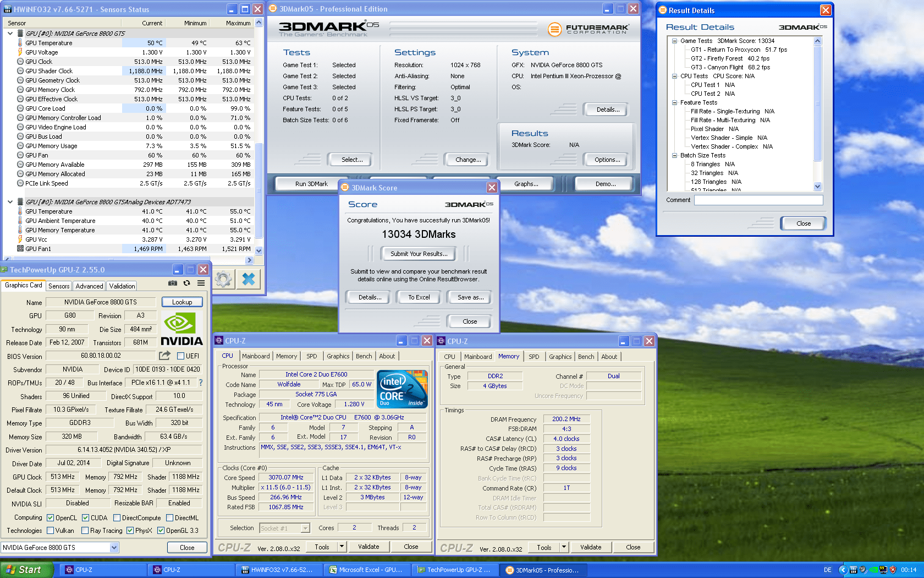
Task: Click the BIOS export share icon
Action: (x=164, y=356)
